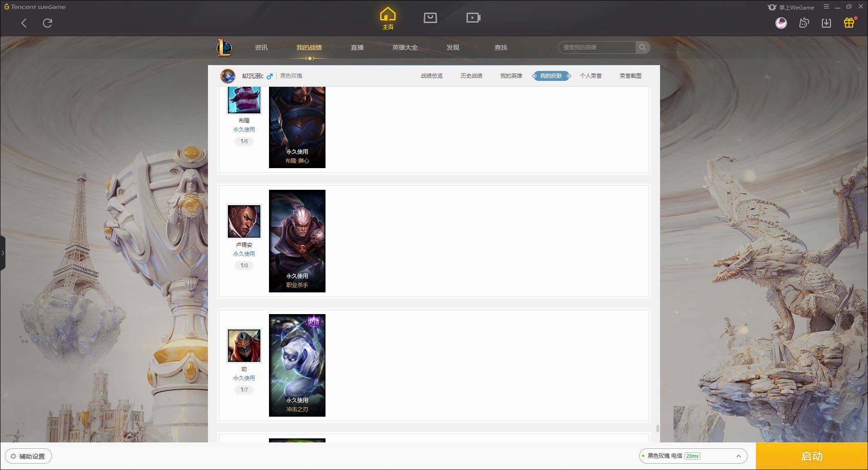Click the 卢锡安 champion name label
This screenshot has width=868, height=470.
pos(244,245)
